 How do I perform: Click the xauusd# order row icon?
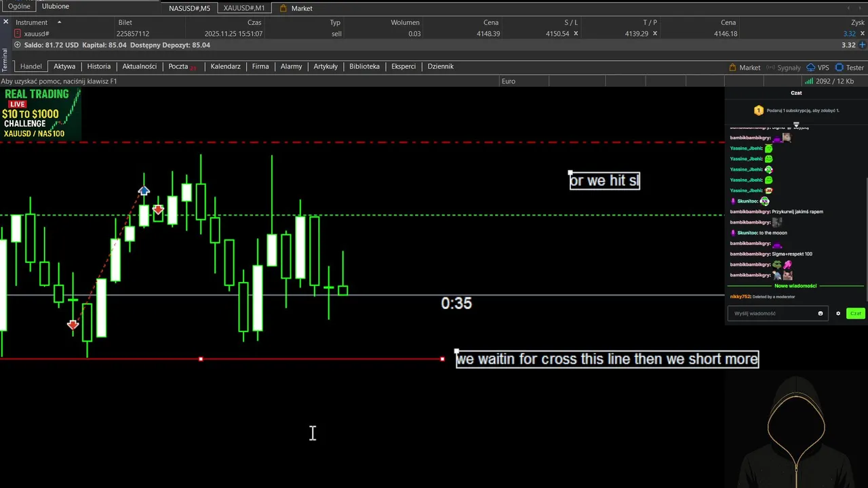18,33
